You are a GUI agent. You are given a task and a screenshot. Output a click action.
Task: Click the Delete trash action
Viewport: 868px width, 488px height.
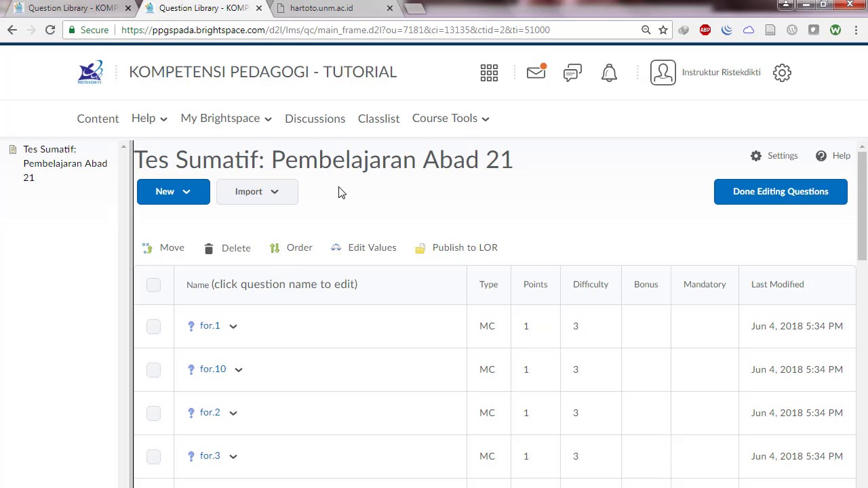click(x=227, y=248)
